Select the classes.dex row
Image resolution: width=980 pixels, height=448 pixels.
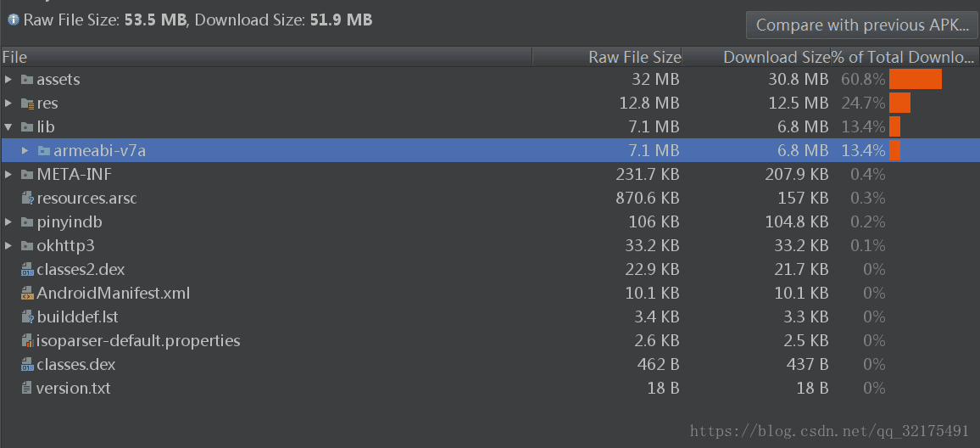(490, 365)
